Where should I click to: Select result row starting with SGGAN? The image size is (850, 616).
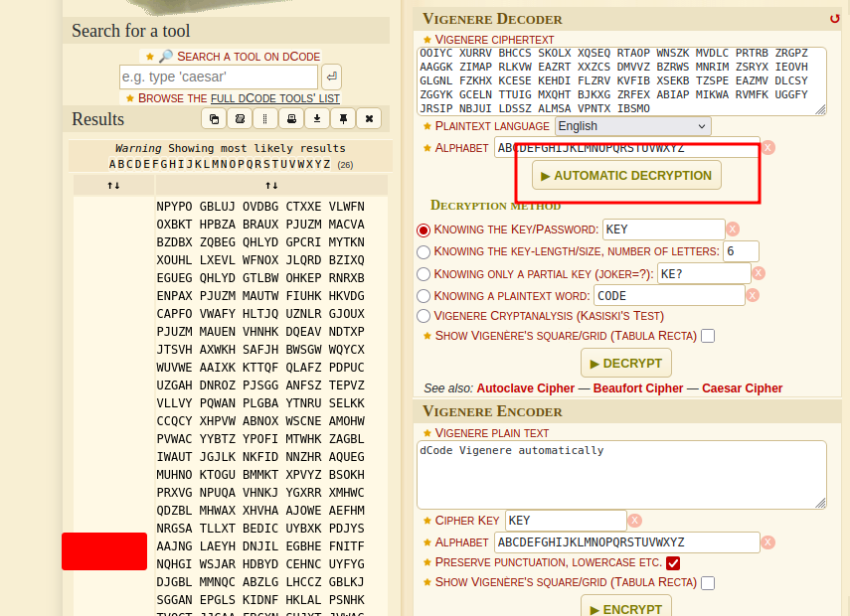[x=260, y=600]
